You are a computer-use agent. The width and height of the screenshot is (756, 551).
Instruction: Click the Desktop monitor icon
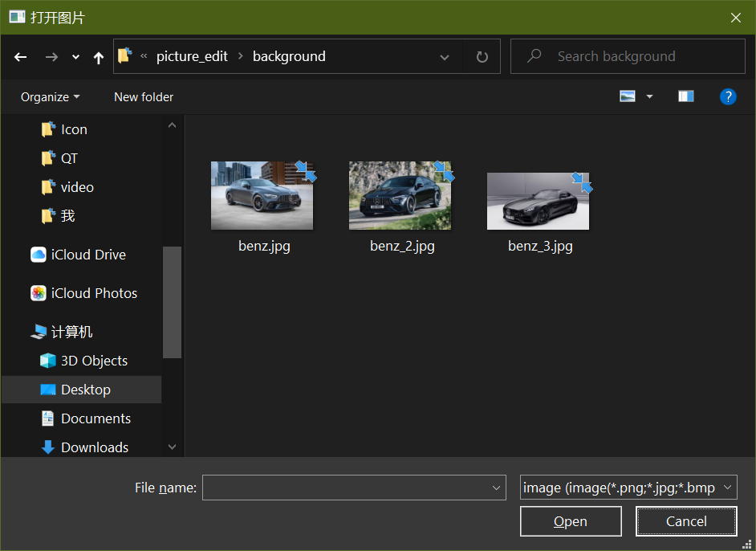[47, 390]
